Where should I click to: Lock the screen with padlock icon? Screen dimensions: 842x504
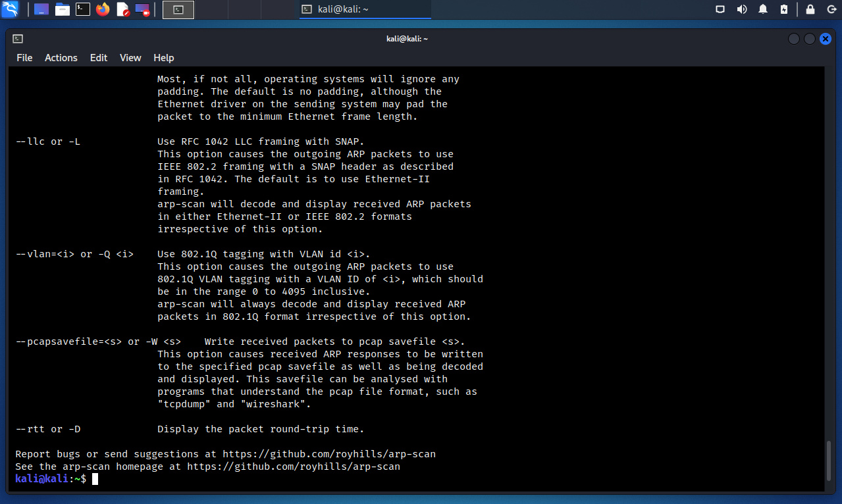tap(810, 9)
